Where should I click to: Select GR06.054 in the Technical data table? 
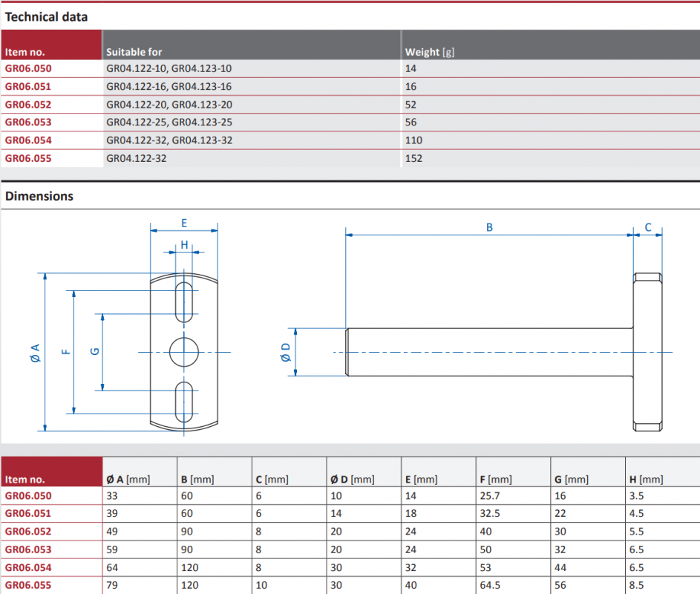pyautogui.click(x=28, y=140)
